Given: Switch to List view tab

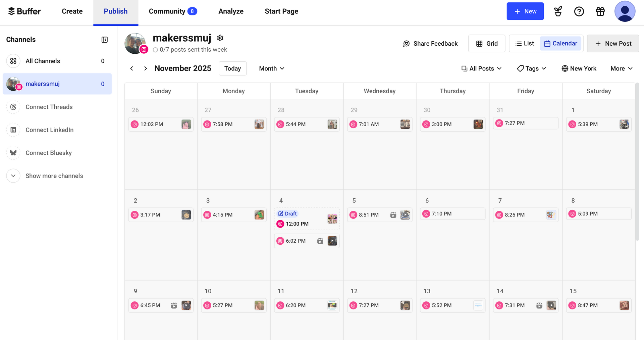Looking at the screenshot, I should pyautogui.click(x=524, y=43).
